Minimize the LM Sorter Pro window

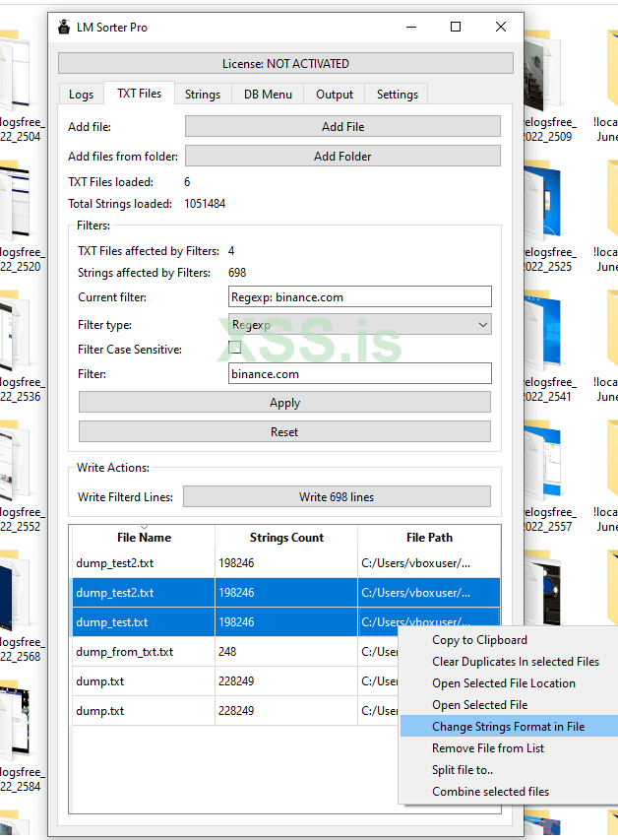coord(411,27)
